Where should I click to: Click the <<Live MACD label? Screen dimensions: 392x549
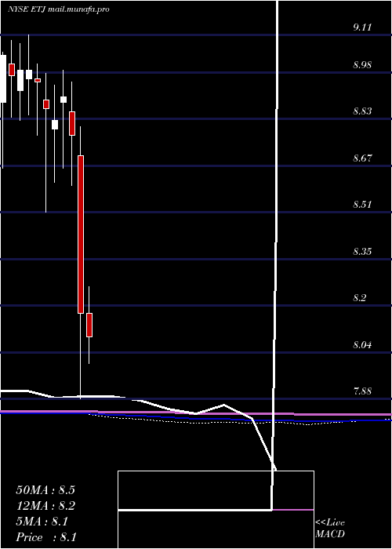tap(330, 529)
